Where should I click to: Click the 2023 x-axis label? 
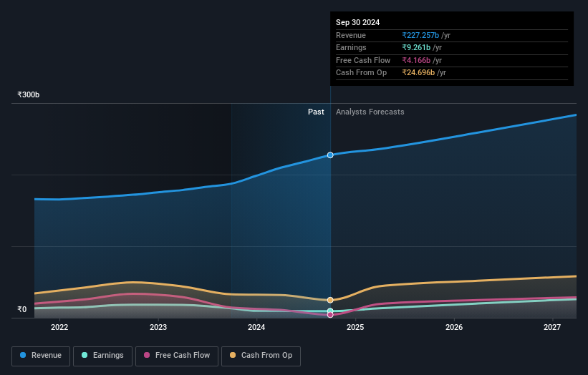[x=158, y=328]
